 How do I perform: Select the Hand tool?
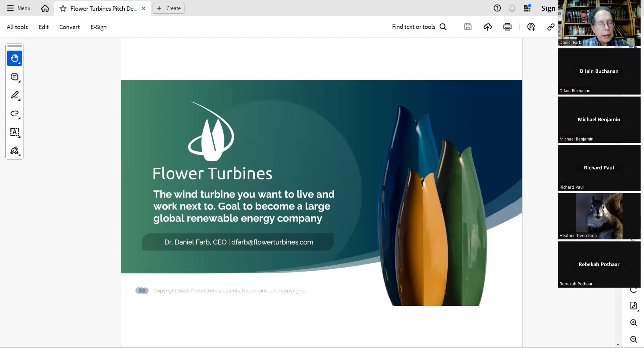14,58
